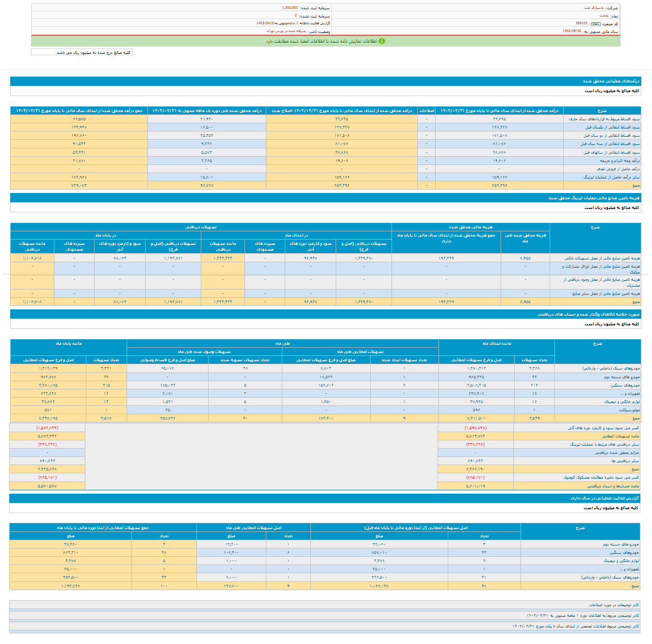Select the ISIC industry code 589102
The image size is (652, 644).
[x=581, y=23]
